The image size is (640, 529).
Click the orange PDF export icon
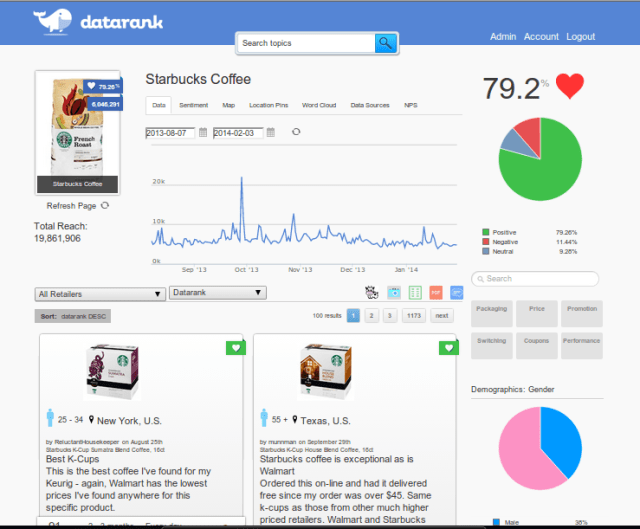[x=436, y=292]
